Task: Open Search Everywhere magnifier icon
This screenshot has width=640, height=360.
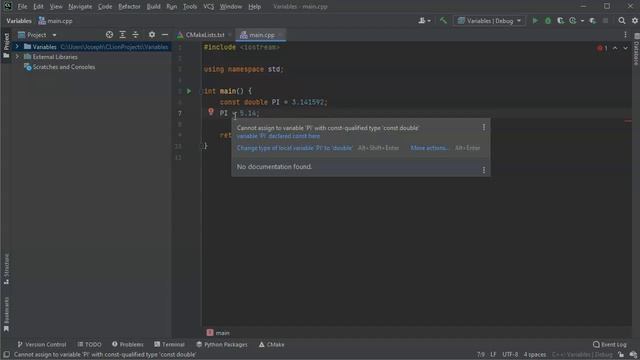Action: pyautogui.click(x=622, y=20)
